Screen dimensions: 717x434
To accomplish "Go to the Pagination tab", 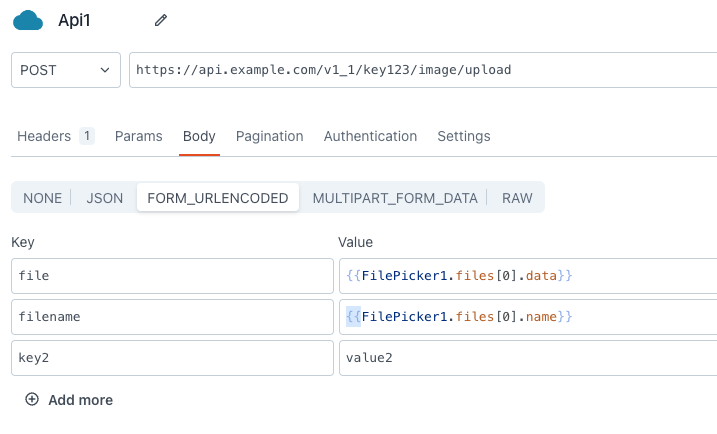I will pos(270,136).
